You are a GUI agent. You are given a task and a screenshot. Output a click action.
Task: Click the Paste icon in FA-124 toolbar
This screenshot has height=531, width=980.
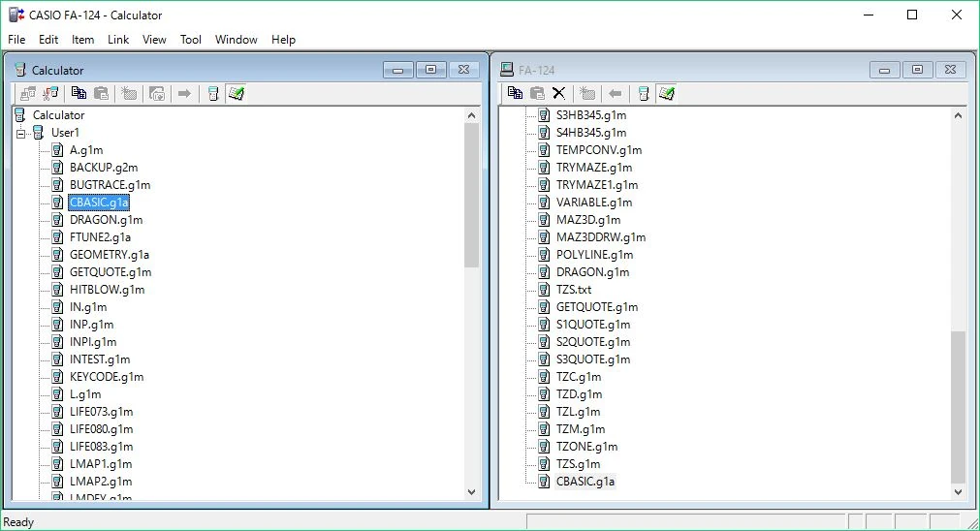click(x=538, y=94)
